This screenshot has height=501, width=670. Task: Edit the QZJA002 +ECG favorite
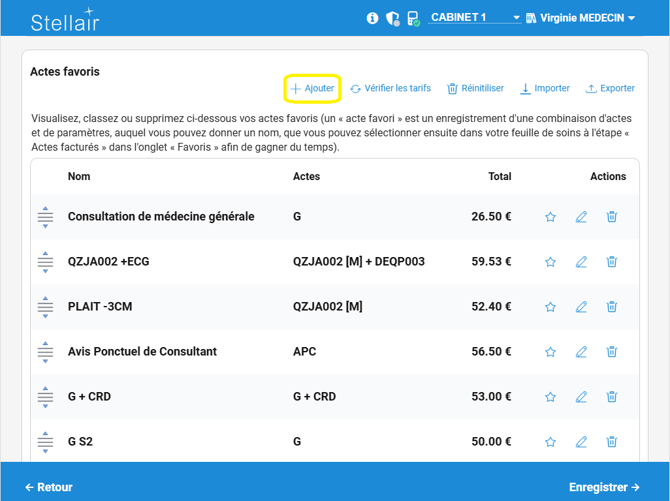click(581, 262)
